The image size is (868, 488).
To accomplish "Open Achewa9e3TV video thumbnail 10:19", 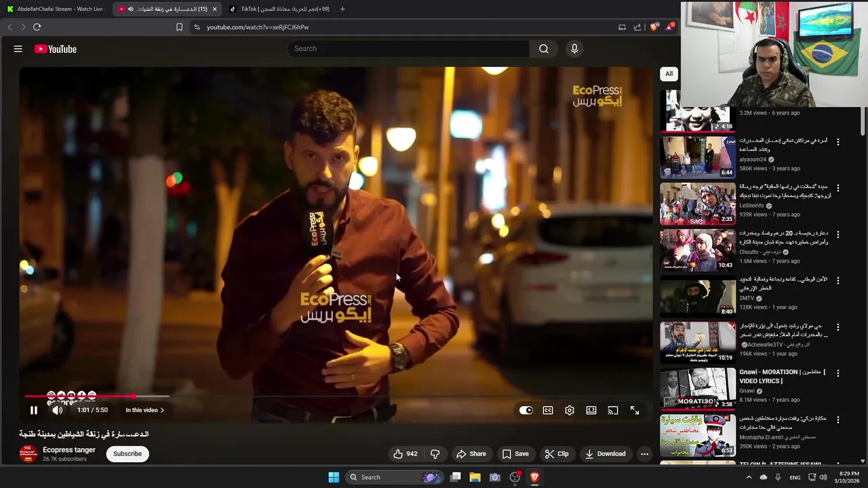I will click(x=698, y=342).
